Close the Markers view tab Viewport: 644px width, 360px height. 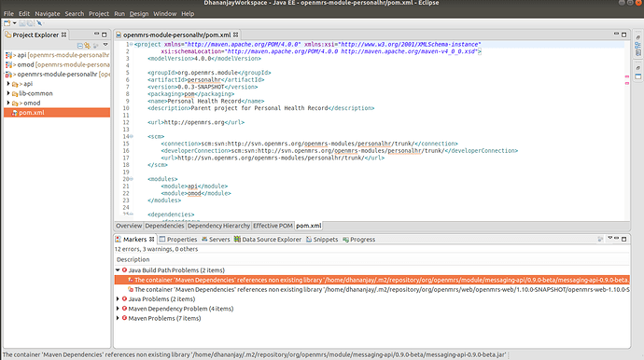point(152,240)
